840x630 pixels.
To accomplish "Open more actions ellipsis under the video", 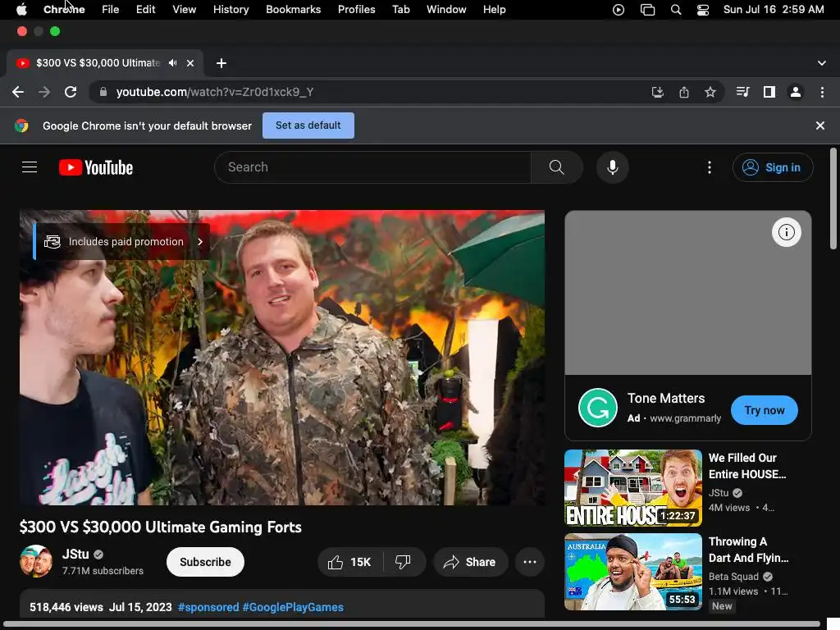I will pyautogui.click(x=530, y=562).
